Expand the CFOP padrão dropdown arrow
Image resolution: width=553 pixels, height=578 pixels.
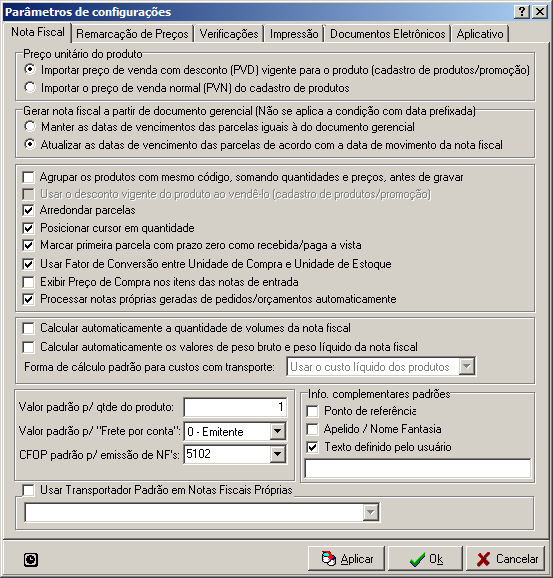tap(277, 454)
